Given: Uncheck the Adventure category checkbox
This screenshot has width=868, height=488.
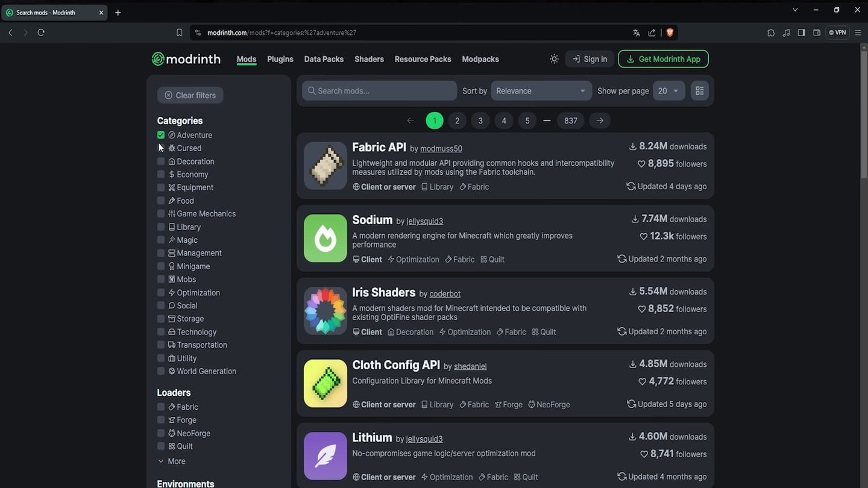Looking at the screenshot, I should click(161, 135).
